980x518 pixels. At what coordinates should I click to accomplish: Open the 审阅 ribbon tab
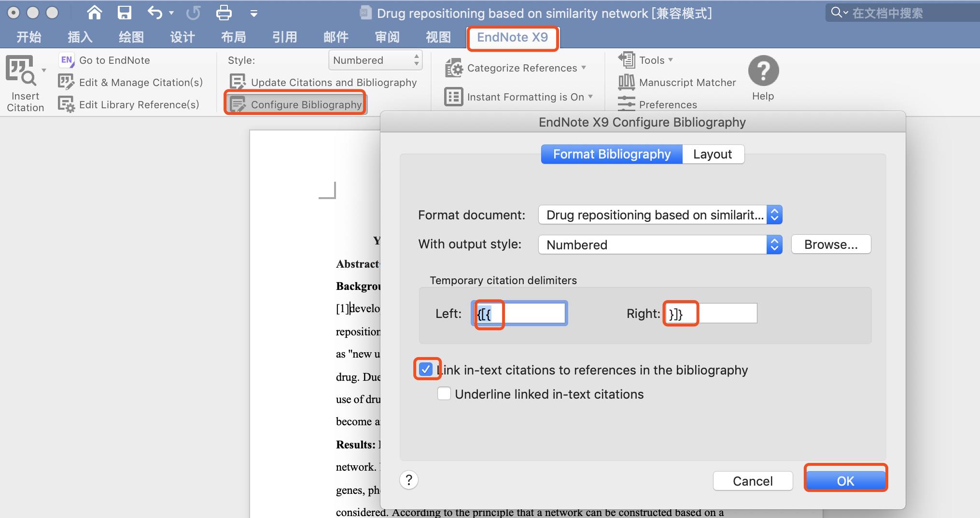tap(387, 37)
